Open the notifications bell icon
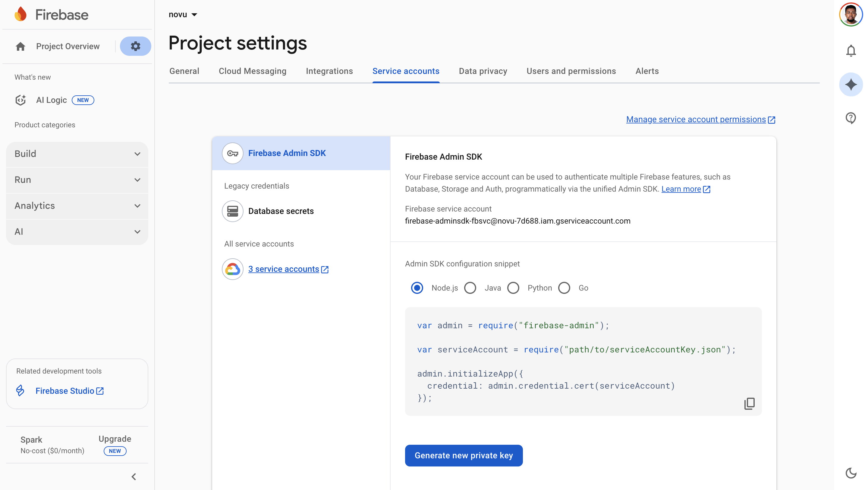The width and height of the screenshot is (868, 490). 851,51
